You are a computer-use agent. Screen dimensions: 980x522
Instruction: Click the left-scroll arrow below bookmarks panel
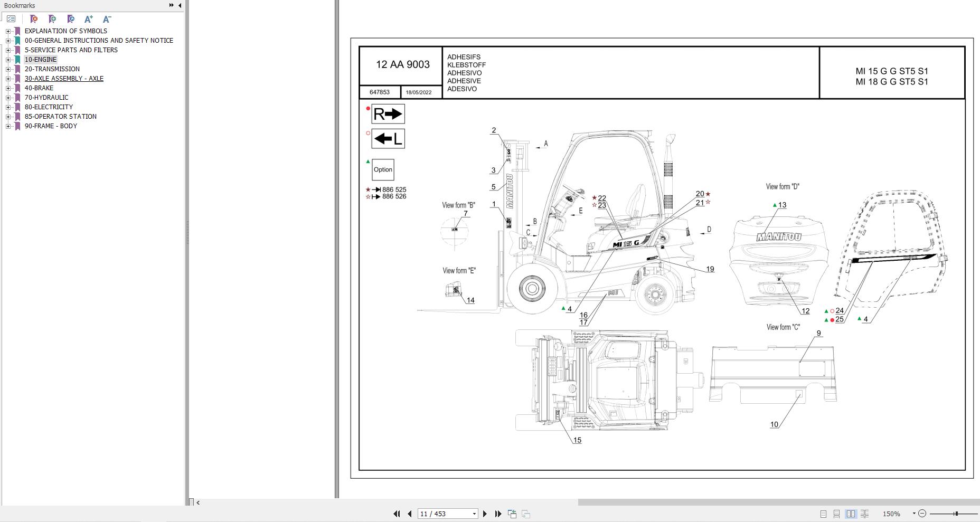198,502
